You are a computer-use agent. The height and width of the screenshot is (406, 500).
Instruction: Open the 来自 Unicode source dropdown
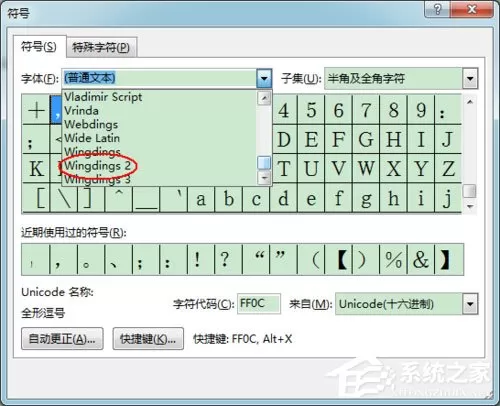coord(470,304)
